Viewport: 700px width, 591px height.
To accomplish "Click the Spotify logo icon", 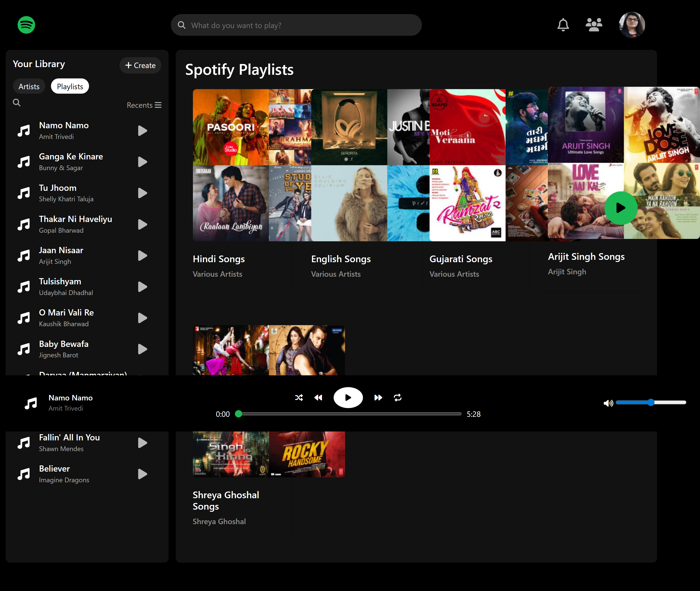I will [26, 25].
